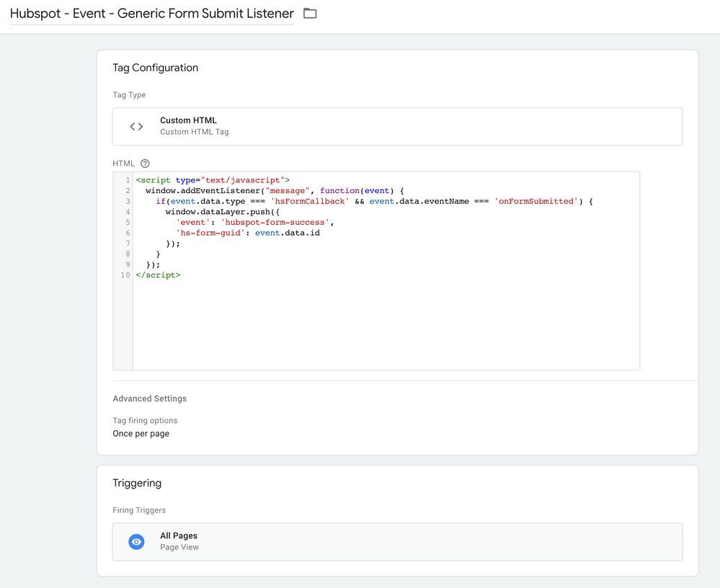Click the All Pages trigger eye icon
This screenshot has width=720, height=588.
[136, 542]
